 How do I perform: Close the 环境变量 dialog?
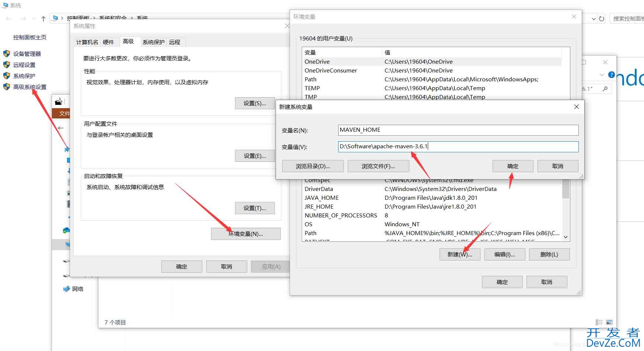(x=574, y=17)
